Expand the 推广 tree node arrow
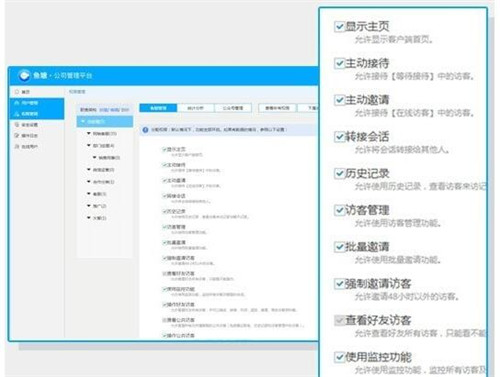Viewport: 500px width, 377px height. tap(89, 206)
